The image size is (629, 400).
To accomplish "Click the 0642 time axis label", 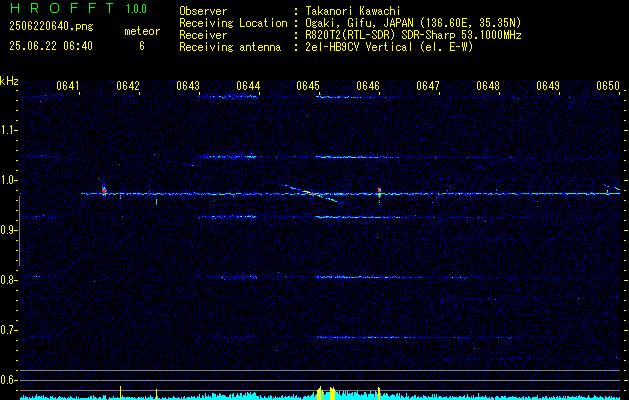I will coord(128,85).
